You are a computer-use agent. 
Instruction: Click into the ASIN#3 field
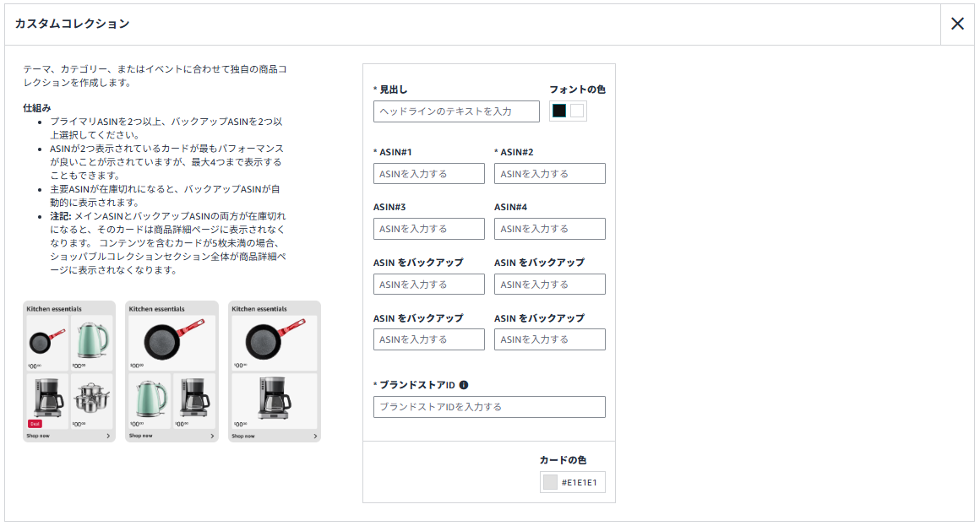pyautogui.click(x=429, y=229)
